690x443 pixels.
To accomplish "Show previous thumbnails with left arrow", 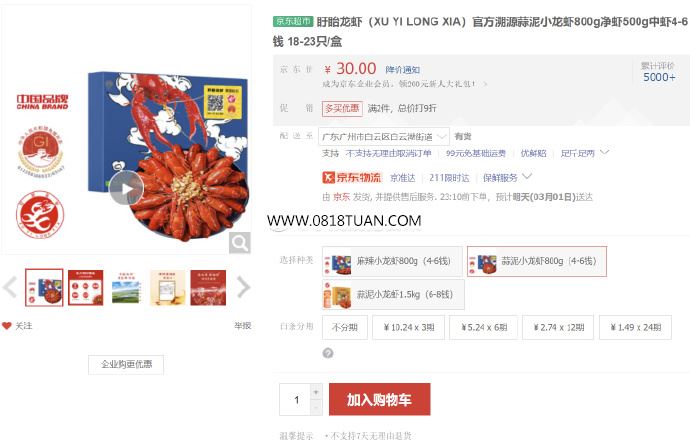I will coord(10,287).
